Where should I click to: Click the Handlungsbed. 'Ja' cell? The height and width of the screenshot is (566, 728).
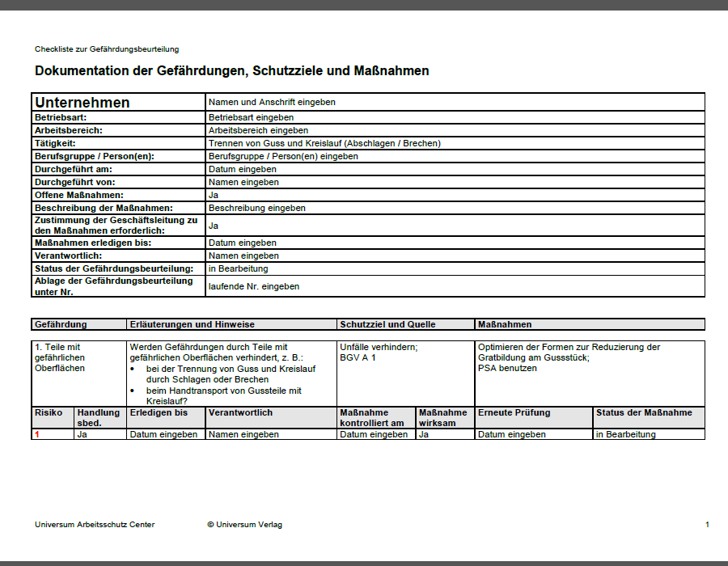(100, 434)
